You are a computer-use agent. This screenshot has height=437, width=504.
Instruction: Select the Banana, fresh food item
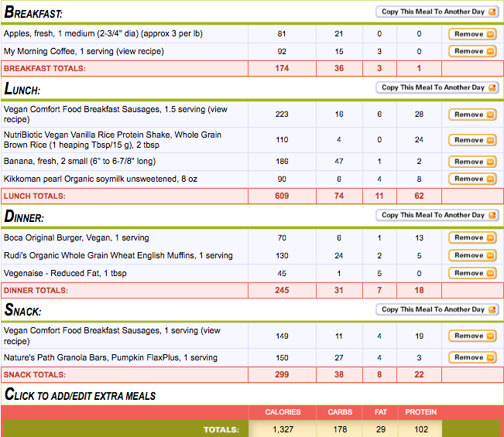pos(79,162)
